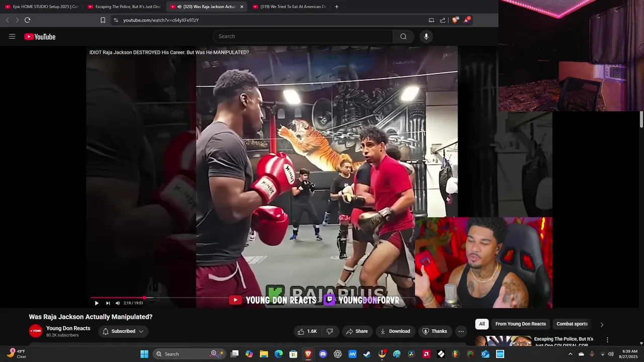Image resolution: width=644 pixels, height=362 pixels.
Task: Open ChatGPT taskbar icon
Action: [x=338, y=354]
